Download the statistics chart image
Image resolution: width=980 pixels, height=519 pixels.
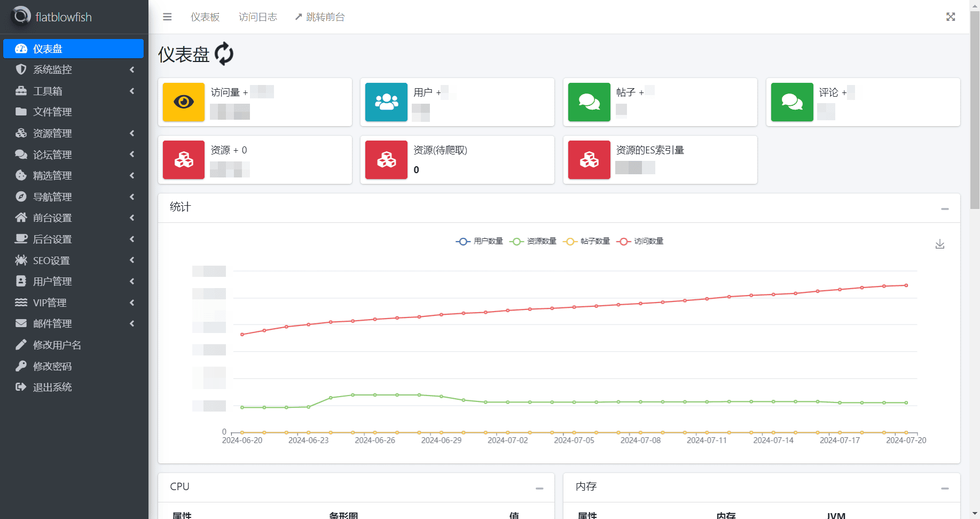click(x=940, y=244)
